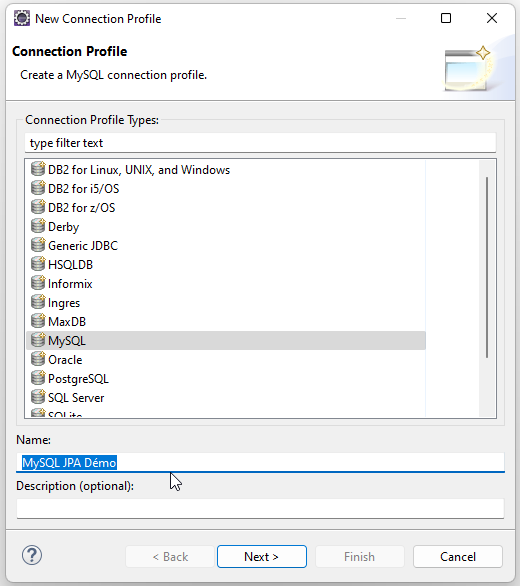Focus the type filter text field
Screen dimensions: 520x586
click(x=261, y=143)
